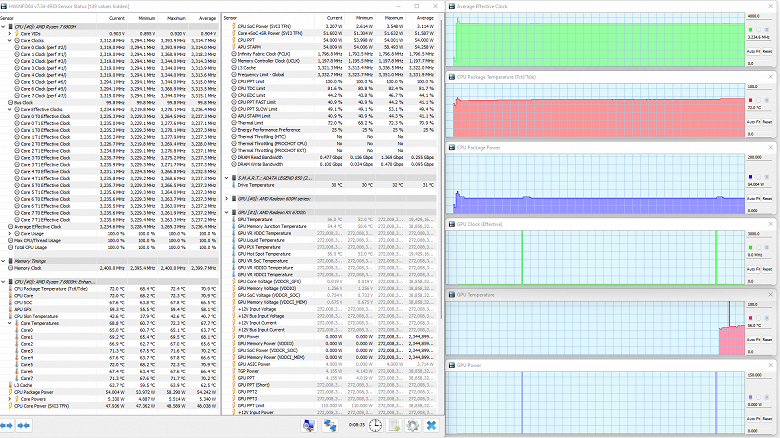Viewport: 780px width, 438px height.
Task: Collapse the Core Effective Clocks group
Action: [11, 109]
